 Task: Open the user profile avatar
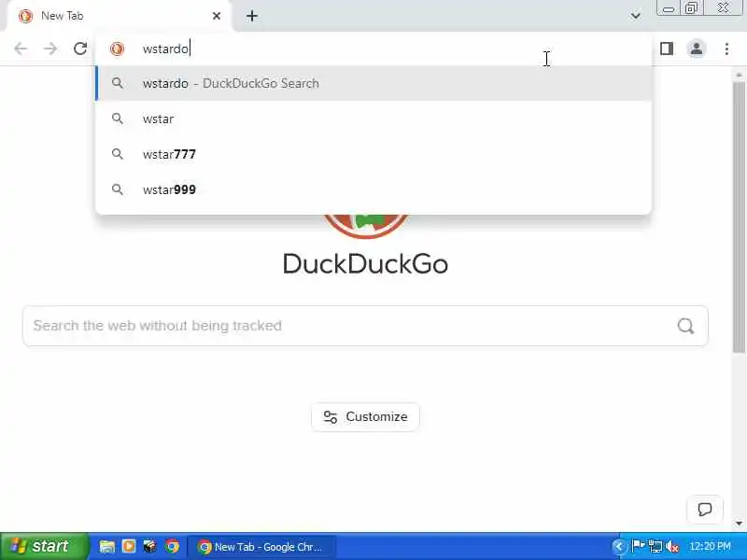click(696, 49)
